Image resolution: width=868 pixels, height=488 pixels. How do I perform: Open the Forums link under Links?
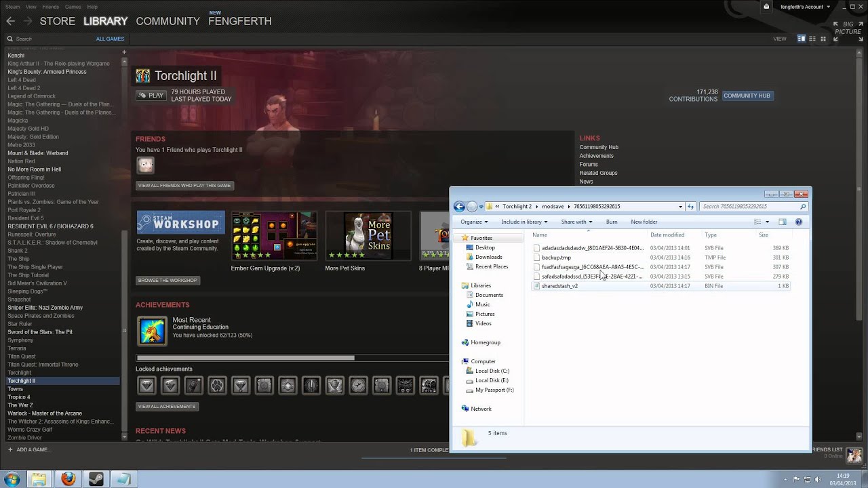click(589, 164)
